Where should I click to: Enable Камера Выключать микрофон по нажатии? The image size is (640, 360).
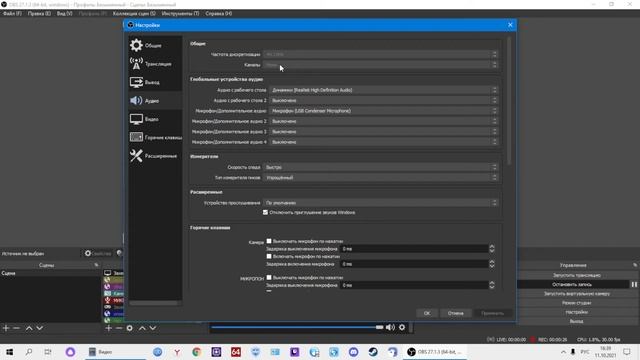(269, 241)
